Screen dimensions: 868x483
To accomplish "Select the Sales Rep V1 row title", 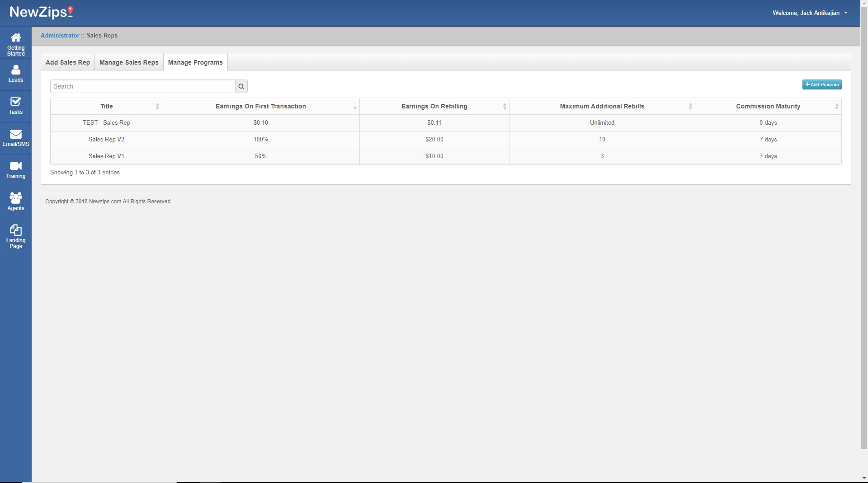I will pyautogui.click(x=106, y=156).
